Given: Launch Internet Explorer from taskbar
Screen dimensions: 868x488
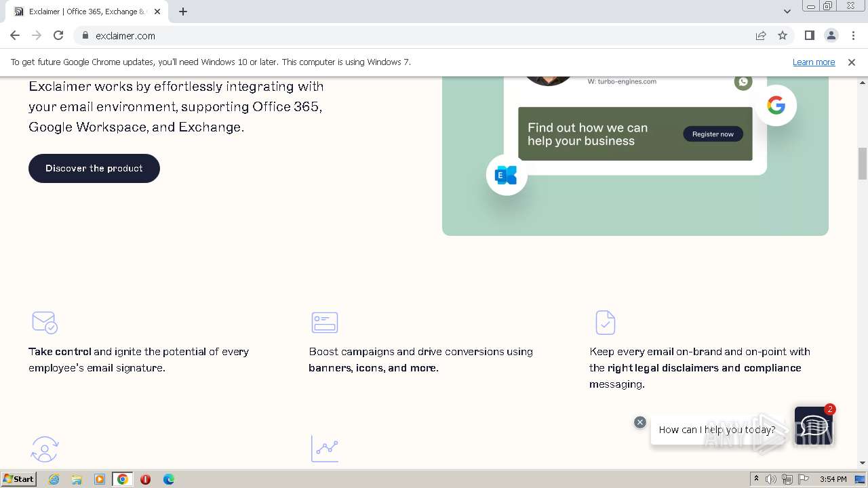Looking at the screenshot, I should 54,479.
